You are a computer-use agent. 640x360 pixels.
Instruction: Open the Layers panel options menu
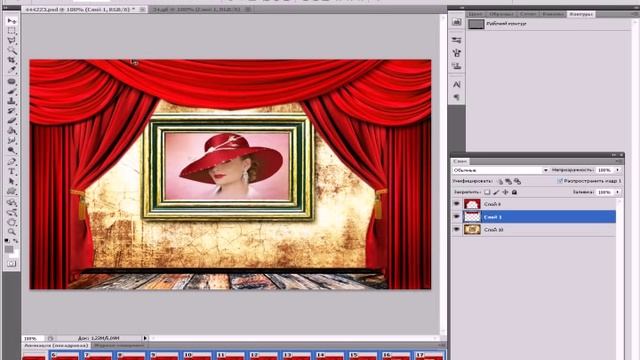[619, 162]
